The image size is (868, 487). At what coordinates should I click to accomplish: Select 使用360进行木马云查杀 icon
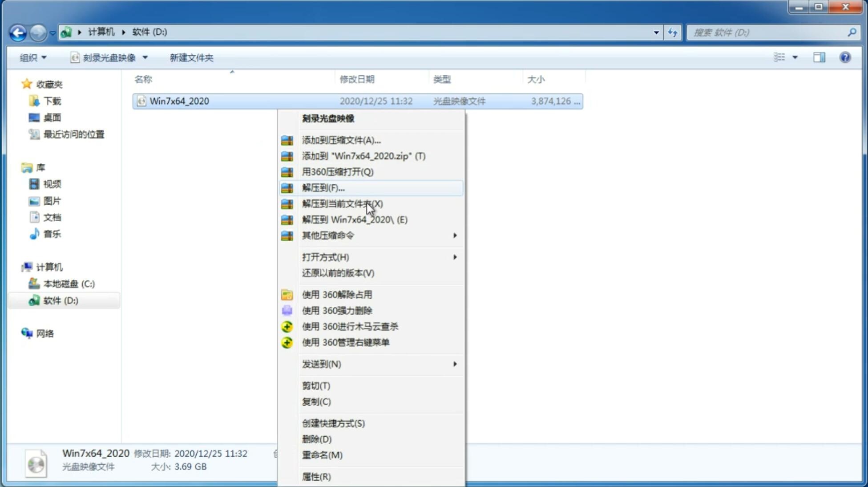pos(286,326)
